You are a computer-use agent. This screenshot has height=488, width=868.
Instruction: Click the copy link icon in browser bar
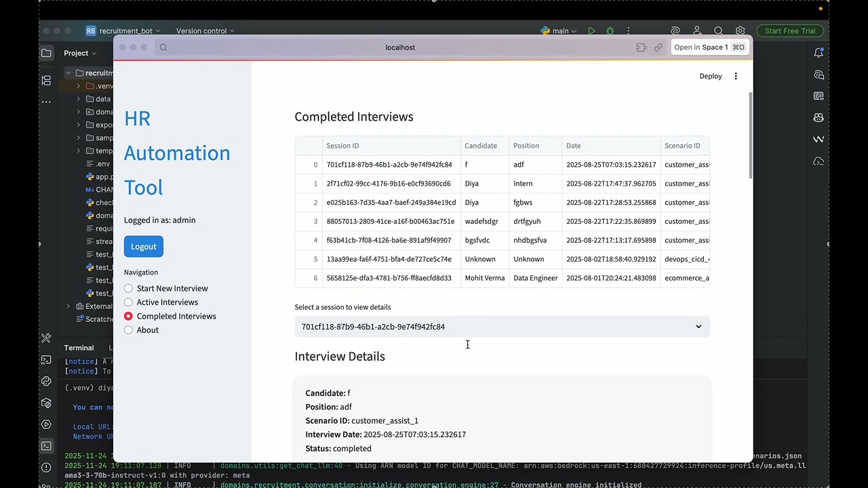pyautogui.click(x=658, y=47)
